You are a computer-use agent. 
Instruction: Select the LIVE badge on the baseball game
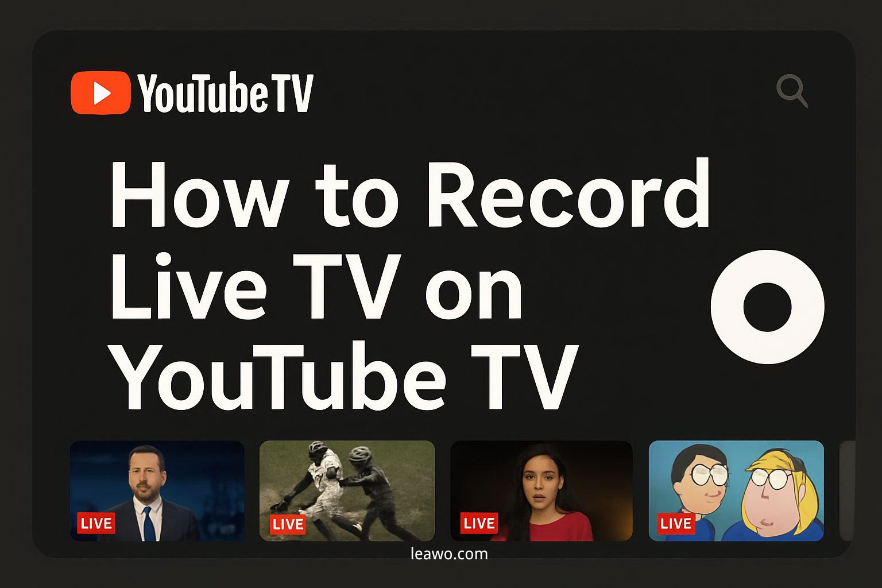287,524
